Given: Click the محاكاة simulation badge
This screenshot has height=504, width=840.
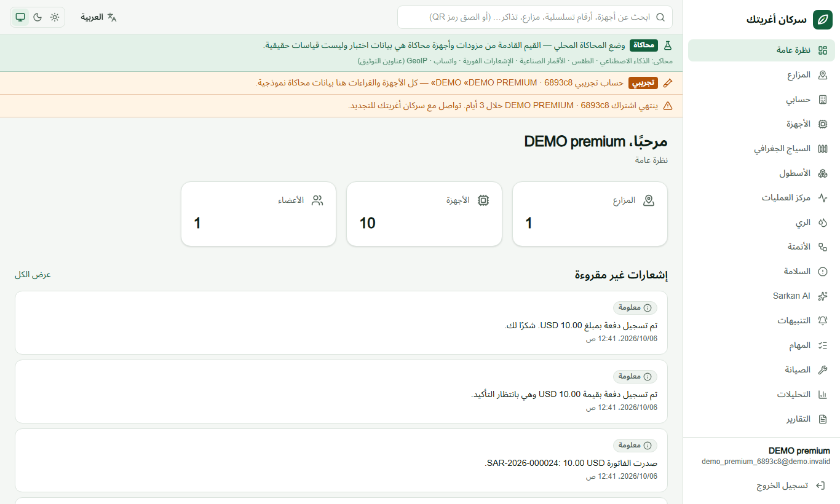Looking at the screenshot, I should 644,45.
